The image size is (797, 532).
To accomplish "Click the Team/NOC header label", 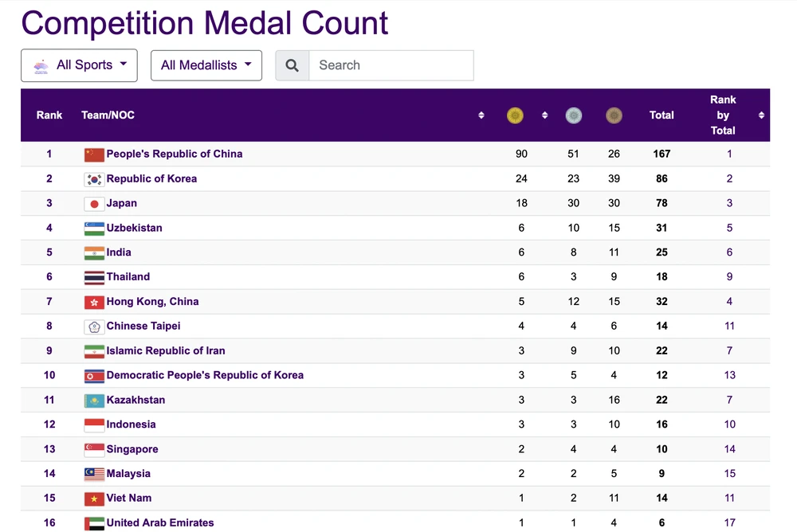I will coord(108,115).
